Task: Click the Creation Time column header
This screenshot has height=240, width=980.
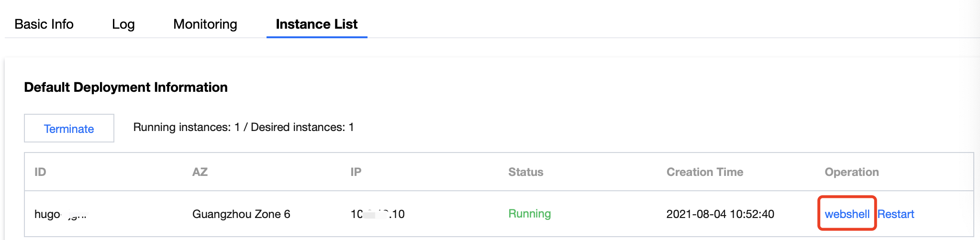Action: [x=704, y=172]
